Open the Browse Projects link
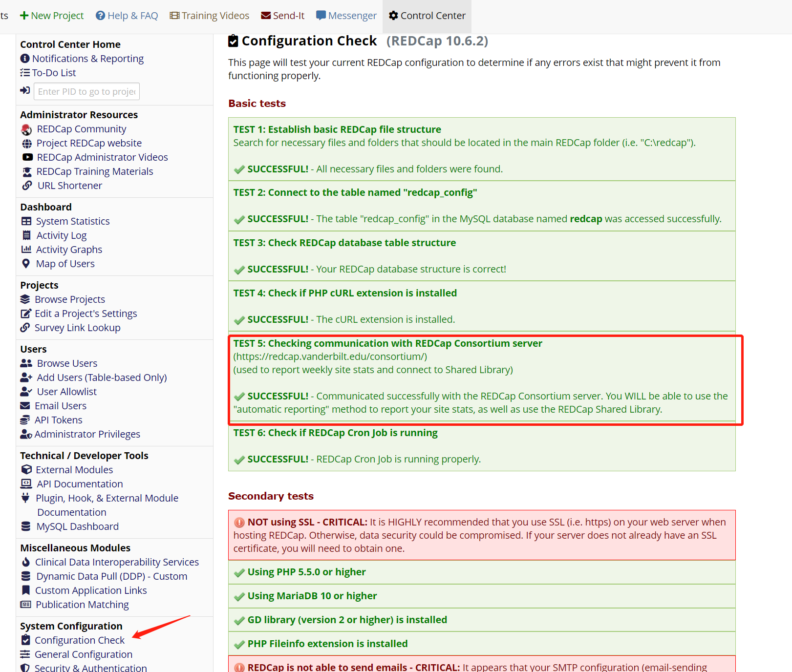 click(70, 299)
